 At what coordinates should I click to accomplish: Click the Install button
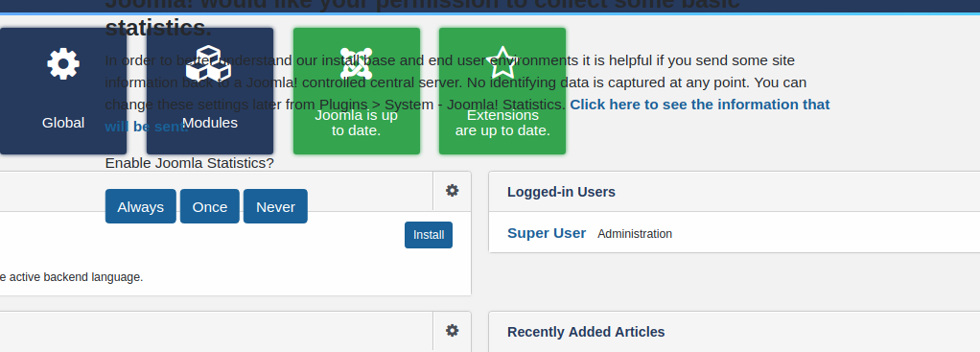click(x=428, y=235)
